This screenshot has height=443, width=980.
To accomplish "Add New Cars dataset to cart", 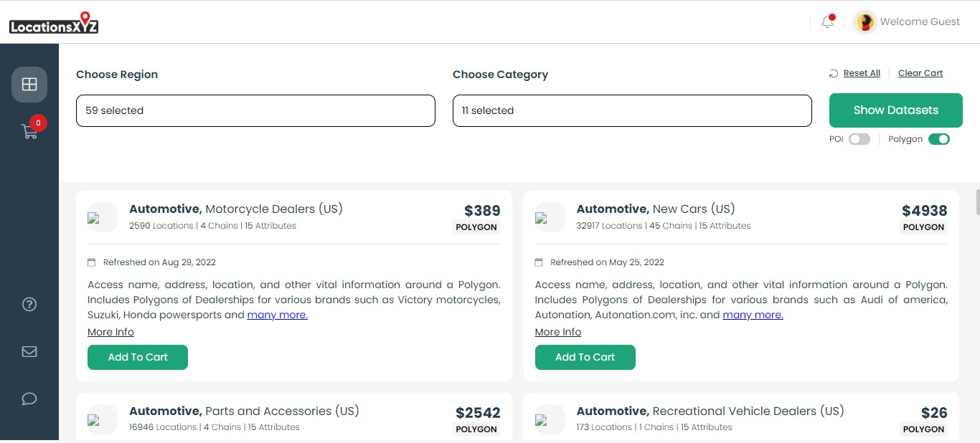I will (x=585, y=357).
